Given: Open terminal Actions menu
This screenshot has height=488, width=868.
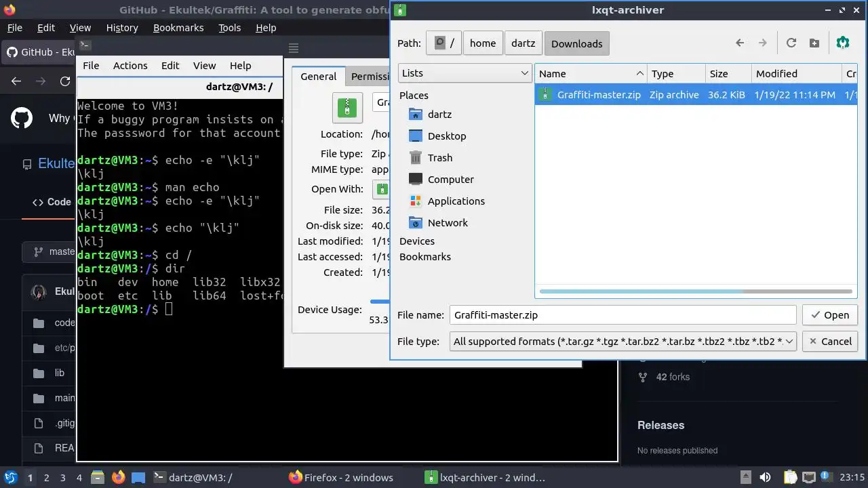Looking at the screenshot, I should (130, 66).
